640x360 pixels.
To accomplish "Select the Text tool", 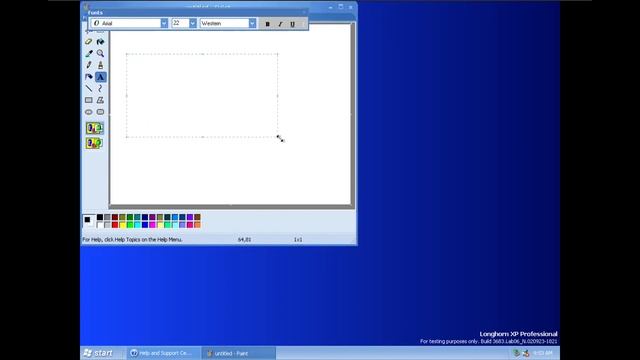I will [x=100, y=77].
